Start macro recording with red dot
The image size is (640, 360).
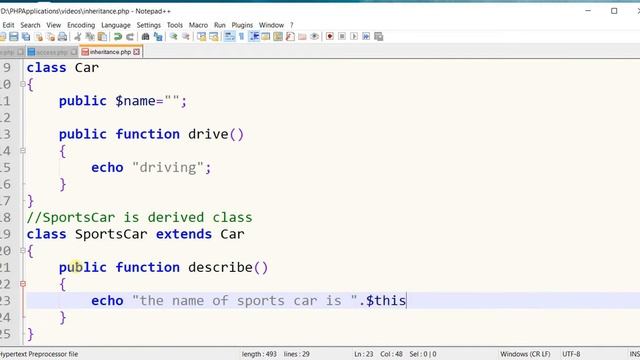point(330,37)
